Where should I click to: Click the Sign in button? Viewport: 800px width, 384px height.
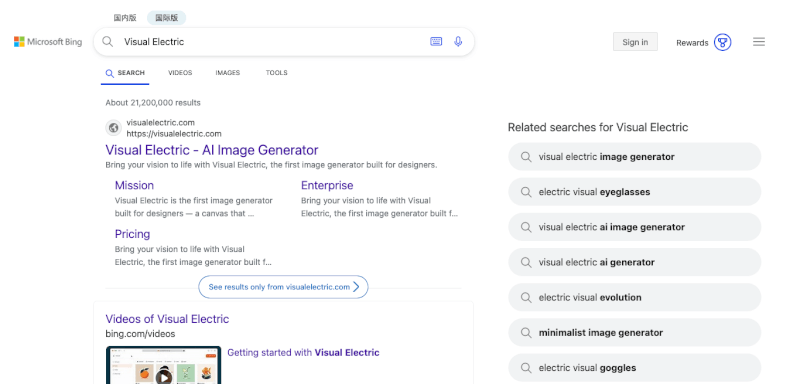click(x=635, y=42)
